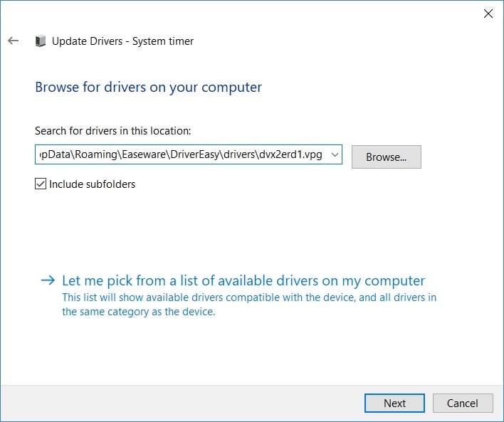Click the 'Include subfolders' label text
The width and height of the screenshot is (504, 422).
(x=93, y=184)
